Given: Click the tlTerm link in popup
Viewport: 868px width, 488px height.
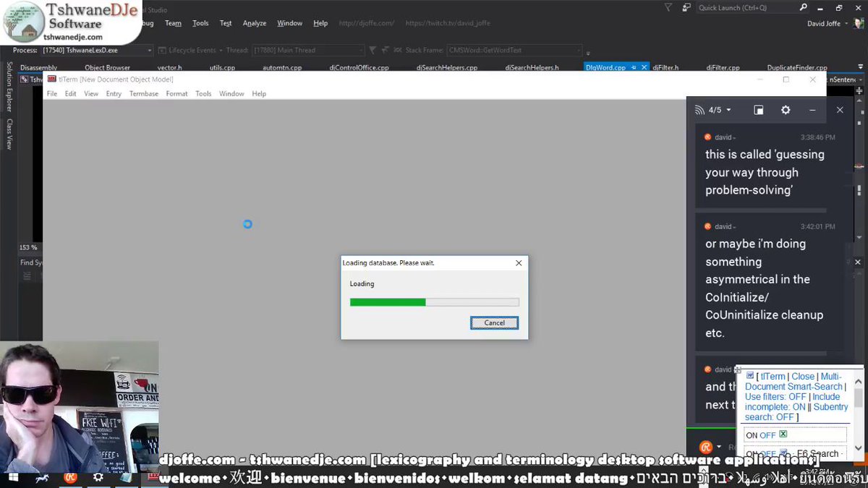Looking at the screenshot, I should tap(773, 377).
